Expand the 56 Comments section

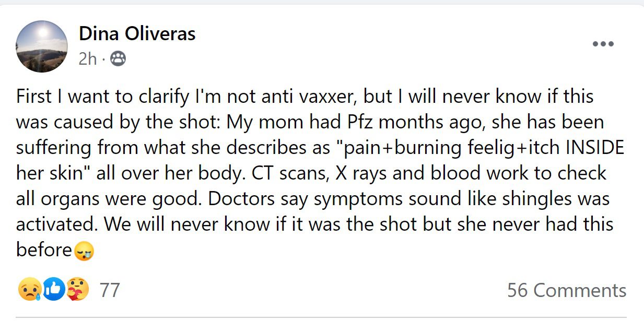click(x=566, y=290)
